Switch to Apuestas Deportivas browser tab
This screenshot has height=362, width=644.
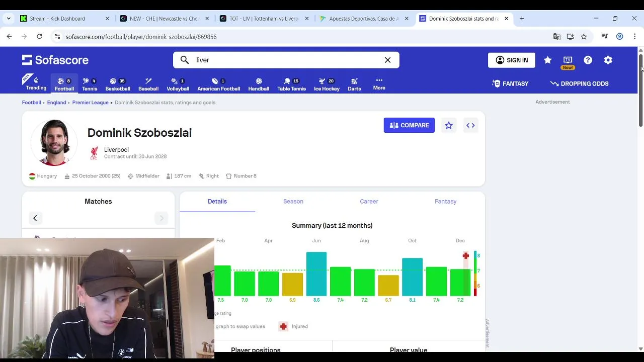click(364, 19)
